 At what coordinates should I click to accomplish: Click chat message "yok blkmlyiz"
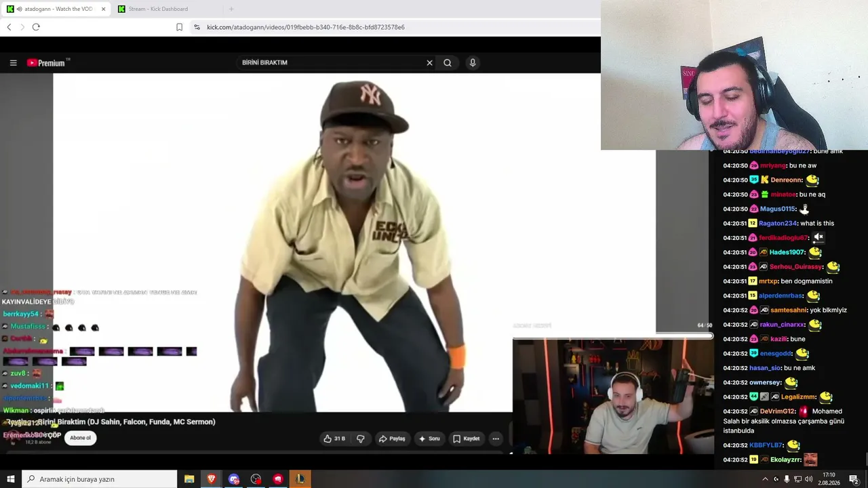pos(829,310)
